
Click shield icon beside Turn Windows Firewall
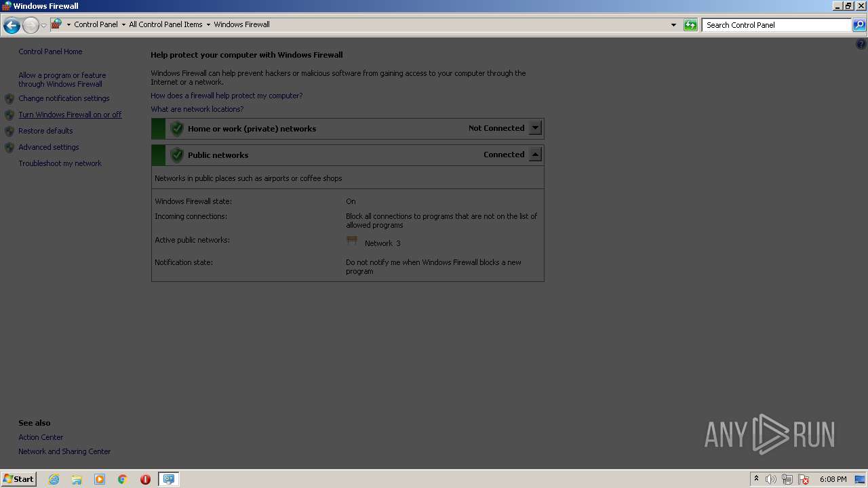[x=9, y=115]
